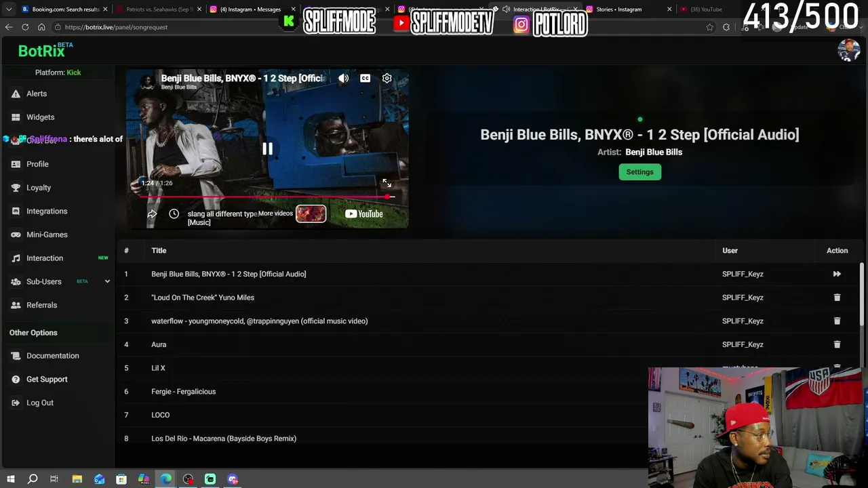
Task: Click the Action column header
Action: (837, 251)
